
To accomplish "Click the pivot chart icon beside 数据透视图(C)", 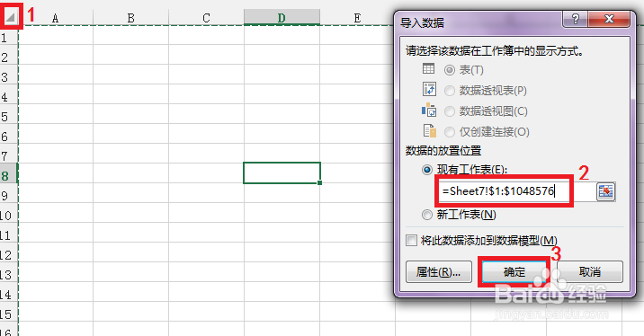I will click(429, 110).
